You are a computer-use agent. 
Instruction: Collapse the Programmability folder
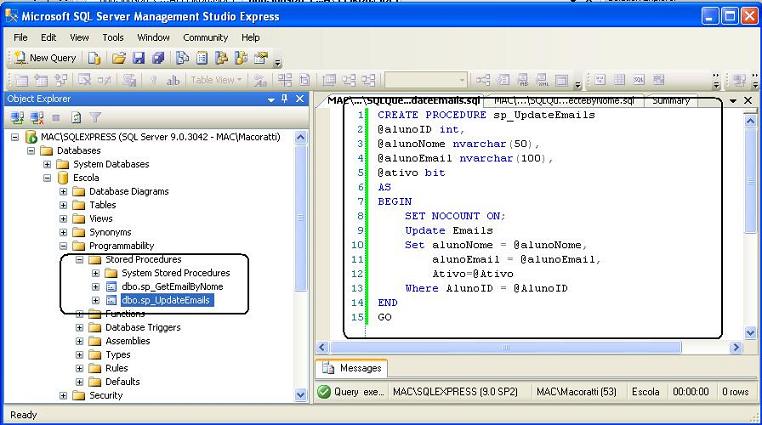63,246
